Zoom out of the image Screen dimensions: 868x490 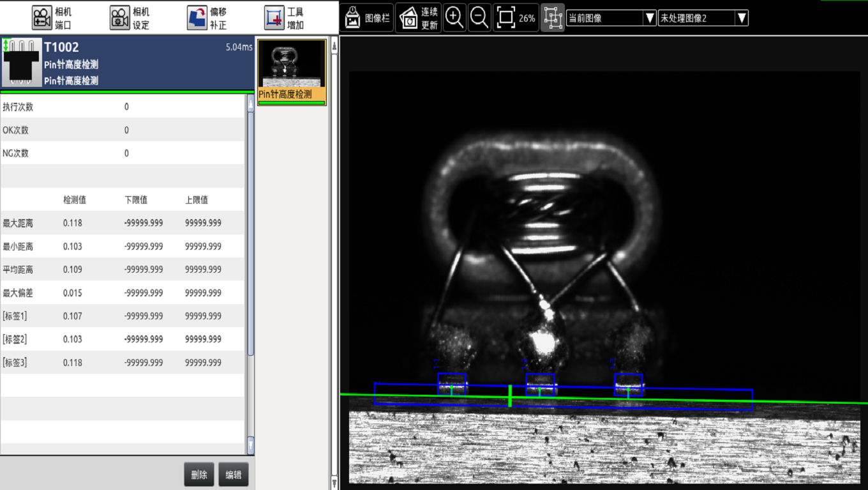(479, 18)
